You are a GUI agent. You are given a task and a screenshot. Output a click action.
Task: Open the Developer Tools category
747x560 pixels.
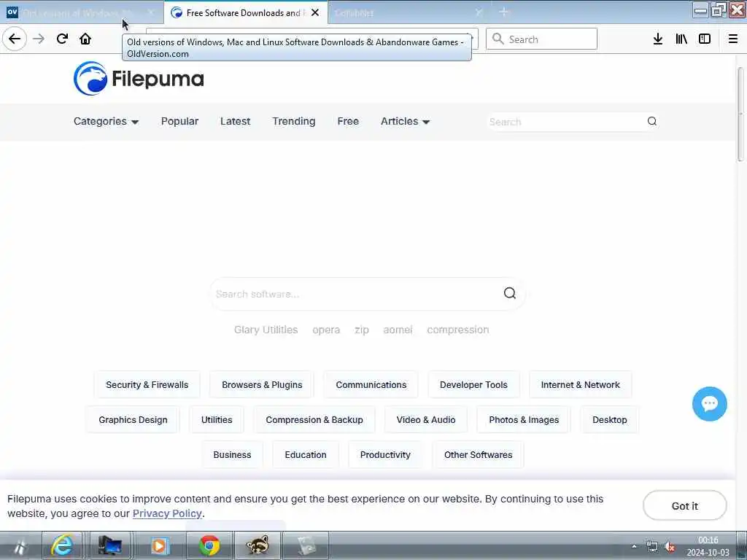[473, 385]
